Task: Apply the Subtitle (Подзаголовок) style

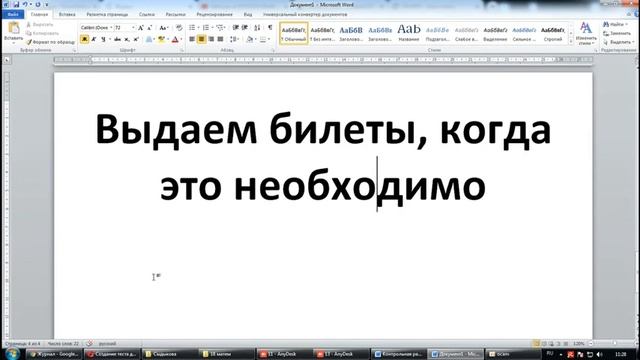Action: (438, 33)
